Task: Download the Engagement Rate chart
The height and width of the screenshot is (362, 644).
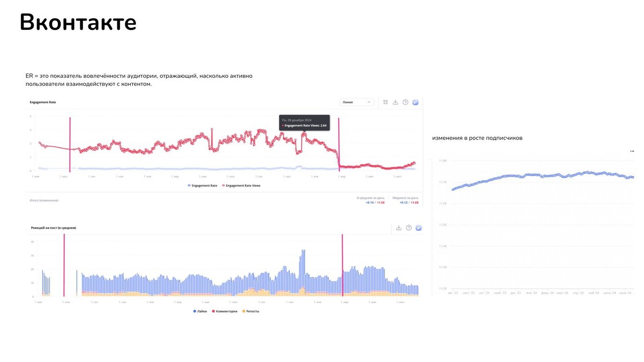Action: coord(396,102)
